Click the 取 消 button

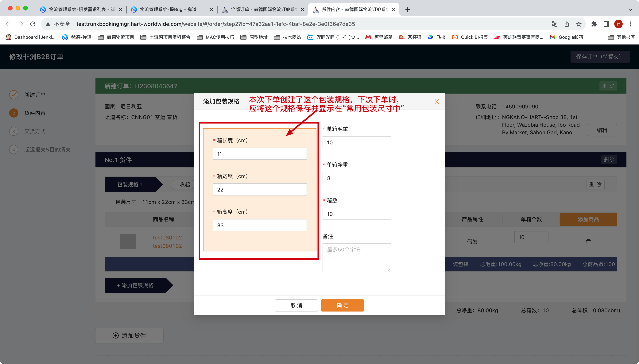pyautogui.click(x=296, y=305)
